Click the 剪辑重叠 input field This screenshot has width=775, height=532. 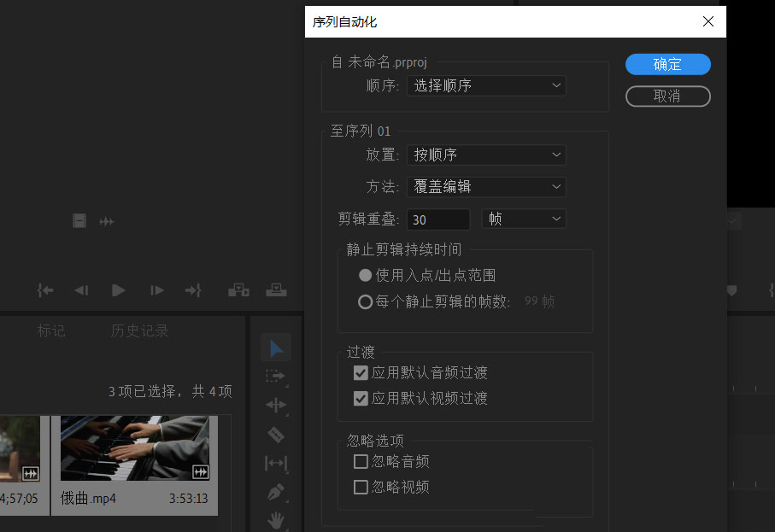pos(438,219)
